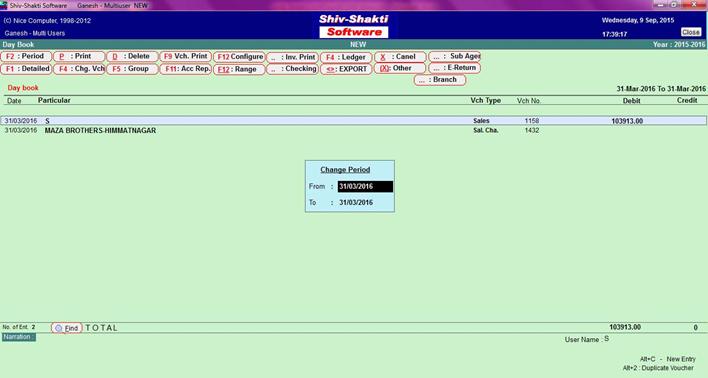Select the Delete button
The height and width of the screenshot is (378, 708).
tap(132, 56)
